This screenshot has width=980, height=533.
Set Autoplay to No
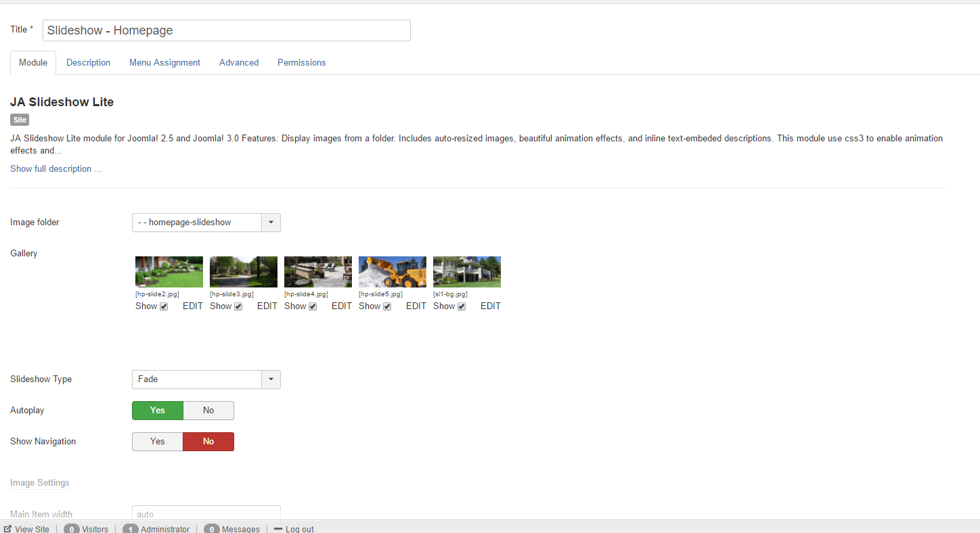pyautogui.click(x=208, y=411)
